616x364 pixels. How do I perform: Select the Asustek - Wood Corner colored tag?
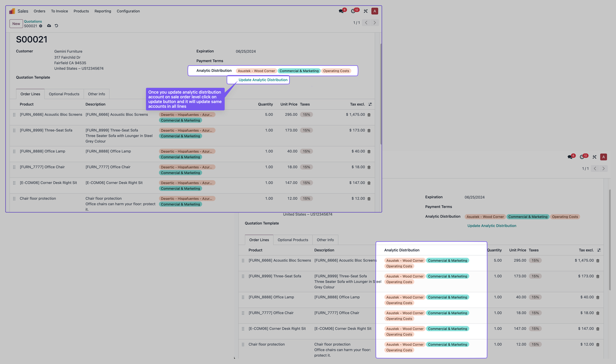click(256, 71)
